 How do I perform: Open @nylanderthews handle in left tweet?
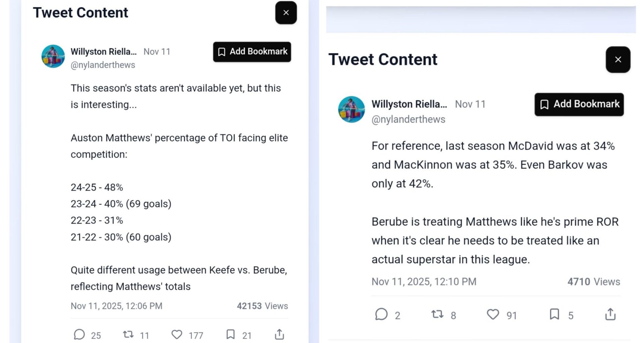[x=103, y=65]
